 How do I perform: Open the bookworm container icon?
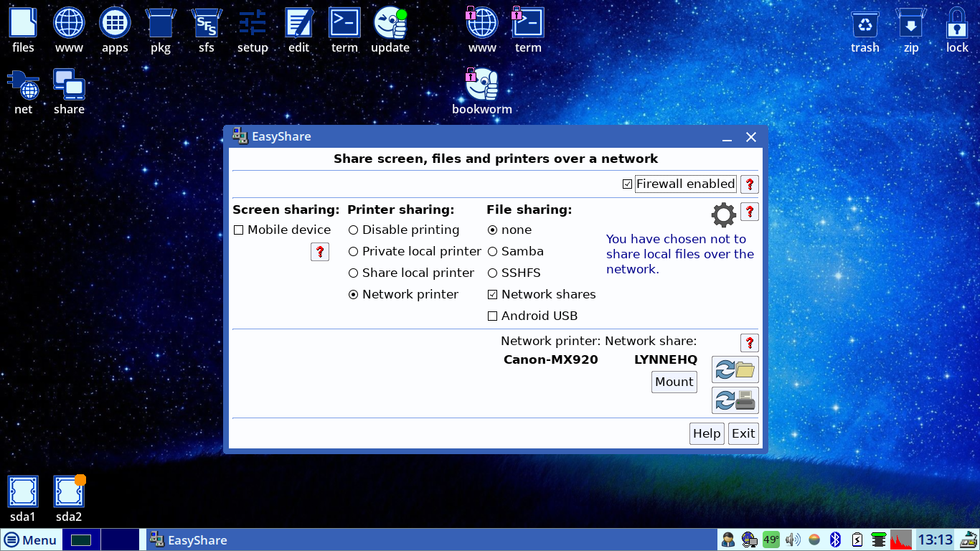click(482, 92)
